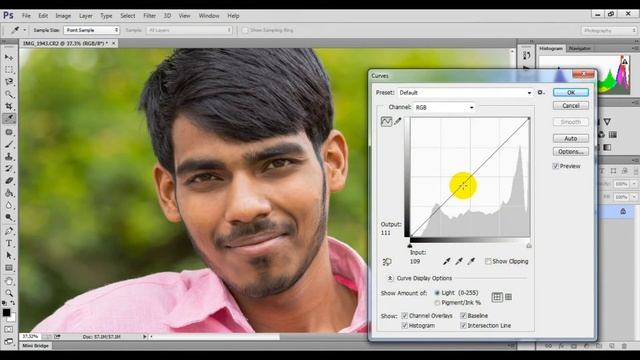The height and width of the screenshot is (360, 640).
Task: Open the Mini Bridge tab
Action: 36,346
